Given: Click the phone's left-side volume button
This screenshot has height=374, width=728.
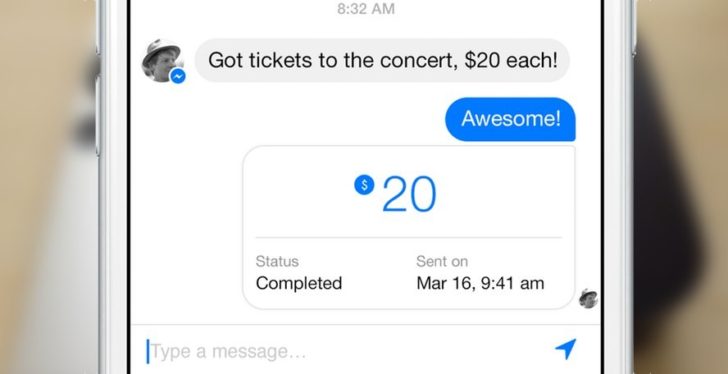Looking at the screenshot, I should [x=98, y=115].
